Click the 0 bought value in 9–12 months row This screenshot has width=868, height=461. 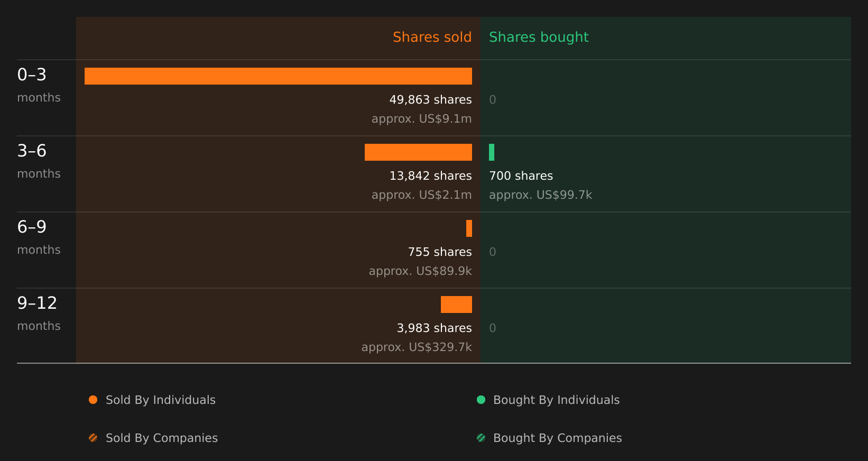tap(493, 328)
